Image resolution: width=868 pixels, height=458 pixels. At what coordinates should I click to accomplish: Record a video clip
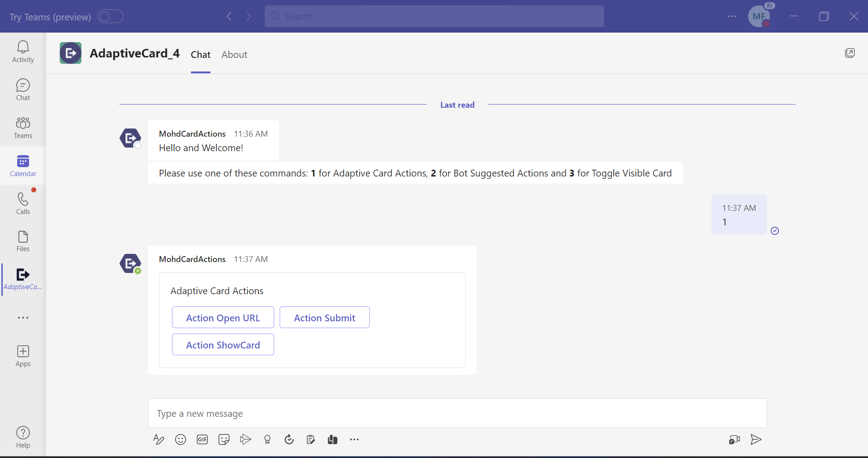(x=734, y=439)
